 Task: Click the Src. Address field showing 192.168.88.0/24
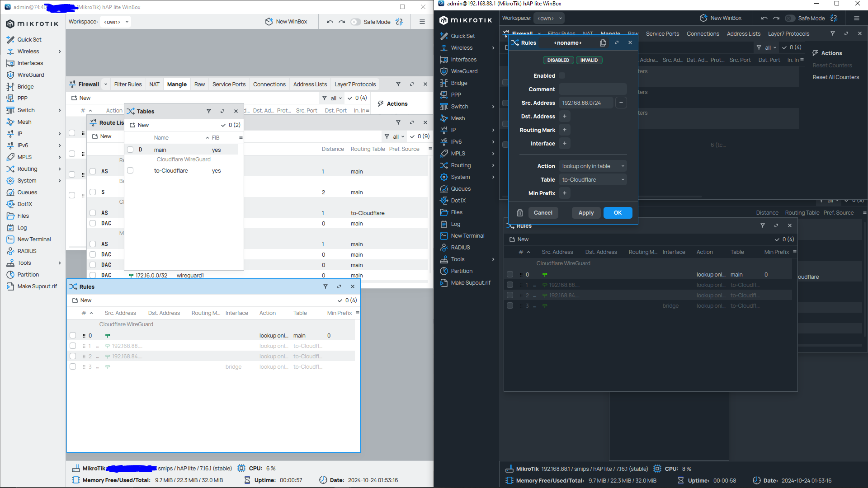coord(586,103)
